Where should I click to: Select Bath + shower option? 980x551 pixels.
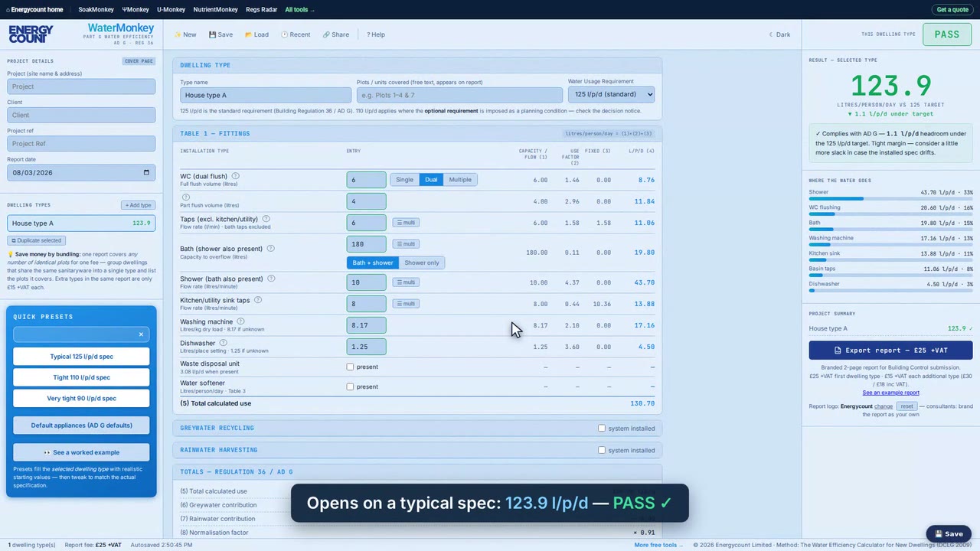coord(372,262)
